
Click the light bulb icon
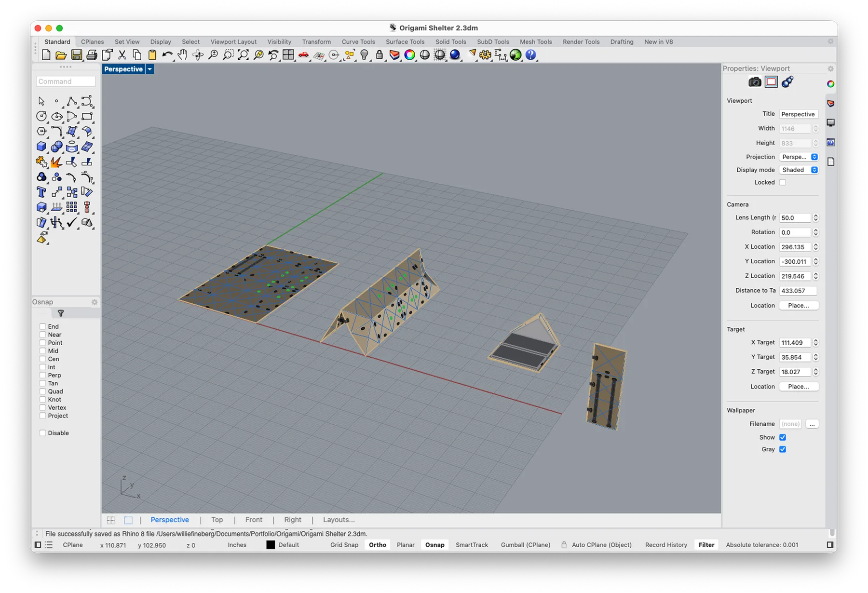(365, 55)
